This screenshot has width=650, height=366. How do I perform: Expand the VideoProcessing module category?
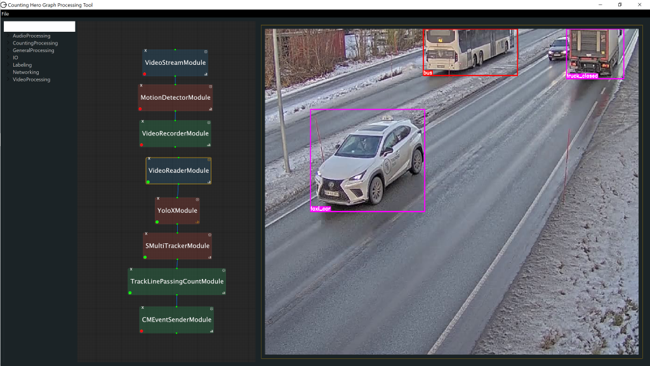31,80
